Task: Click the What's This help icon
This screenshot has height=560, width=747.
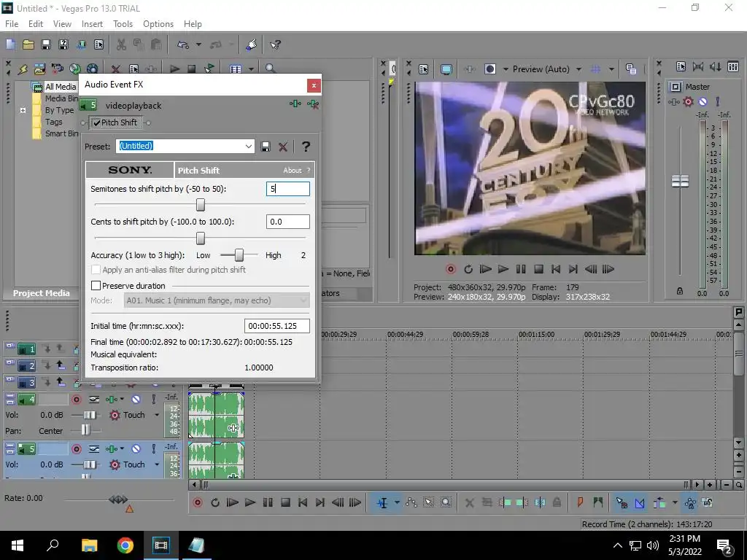Action: [275, 44]
